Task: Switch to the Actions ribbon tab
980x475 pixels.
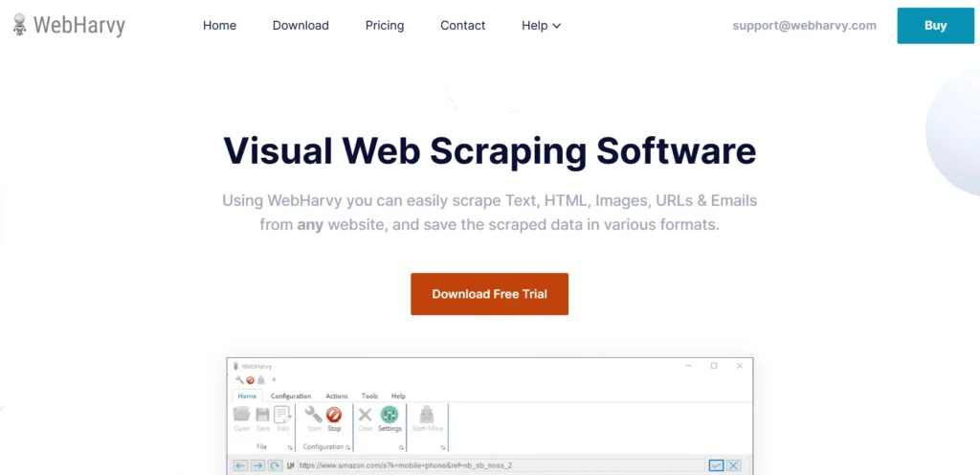Action: point(337,396)
